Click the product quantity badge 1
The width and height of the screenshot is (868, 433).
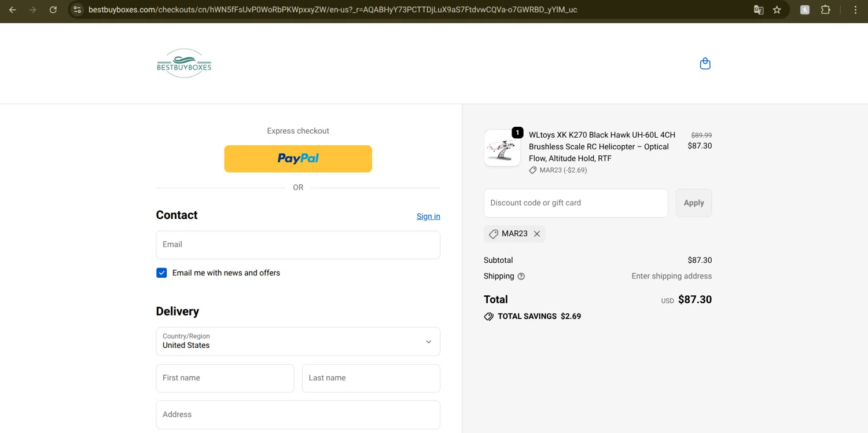(517, 133)
